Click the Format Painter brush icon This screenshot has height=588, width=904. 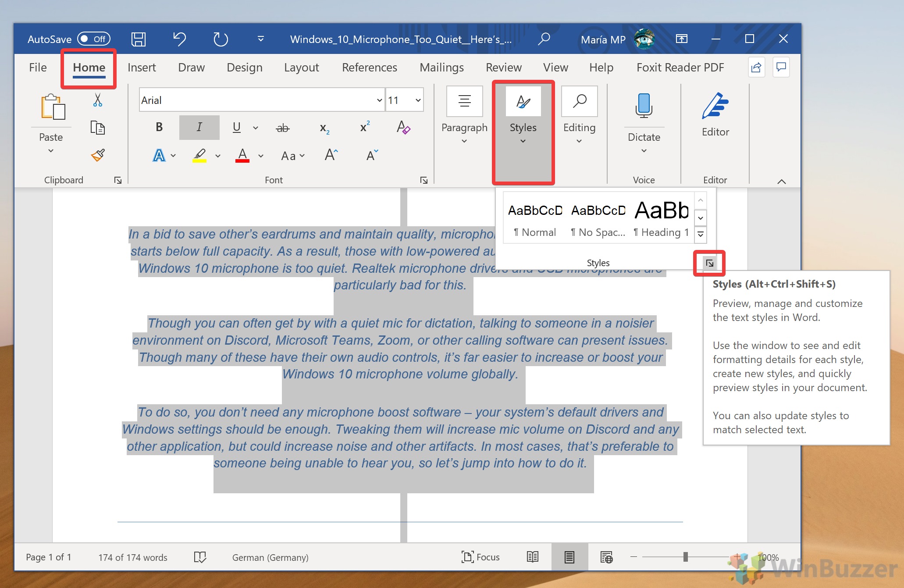[98, 155]
